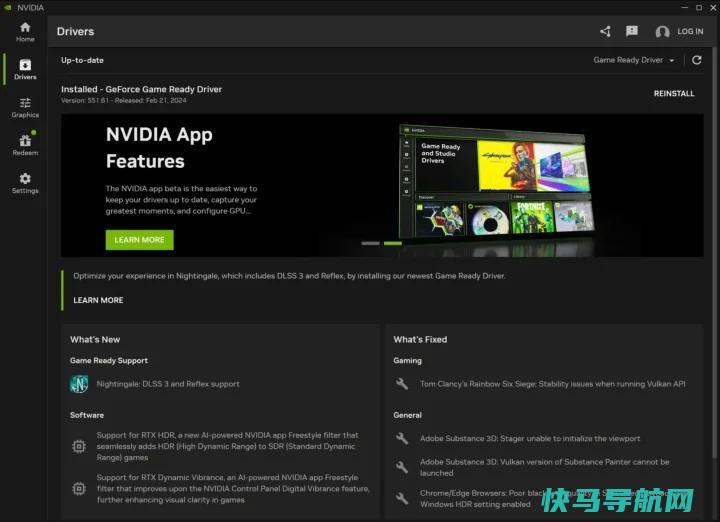Click LEARN MORE under Nightingale notice
The width and height of the screenshot is (720, 522).
click(x=98, y=300)
